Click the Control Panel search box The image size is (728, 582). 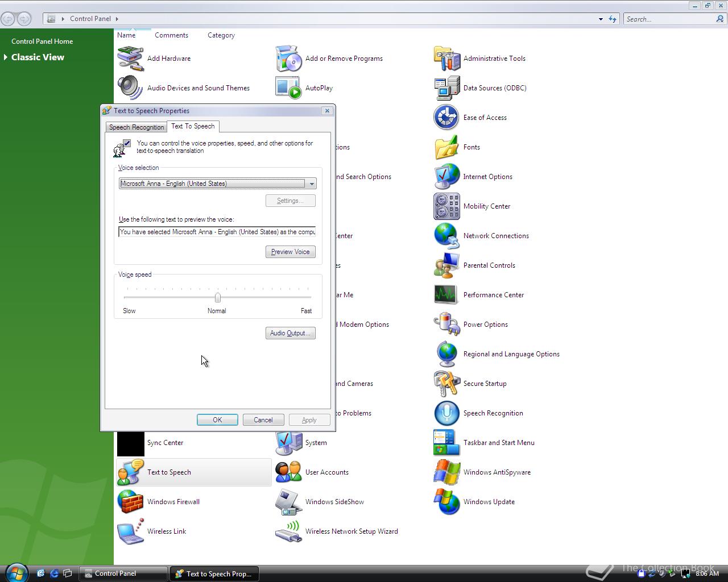click(669, 19)
